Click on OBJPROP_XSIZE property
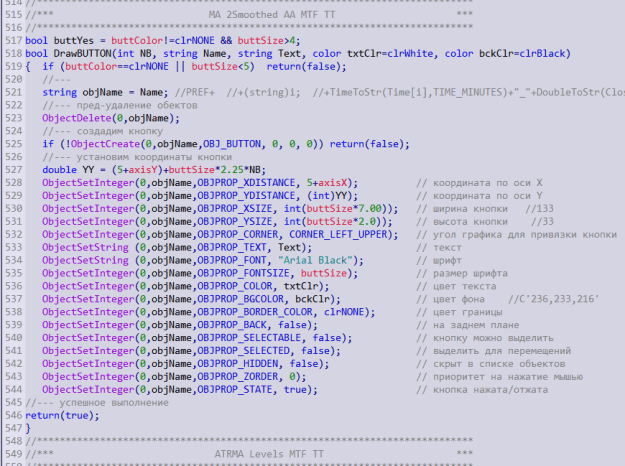The height and width of the screenshot is (466, 625). pyautogui.click(x=235, y=208)
